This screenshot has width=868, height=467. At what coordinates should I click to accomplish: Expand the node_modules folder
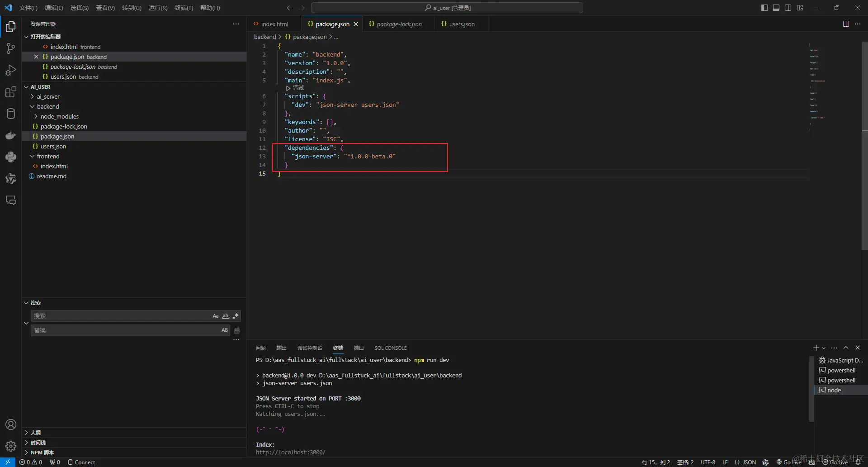tap(59, 116)
